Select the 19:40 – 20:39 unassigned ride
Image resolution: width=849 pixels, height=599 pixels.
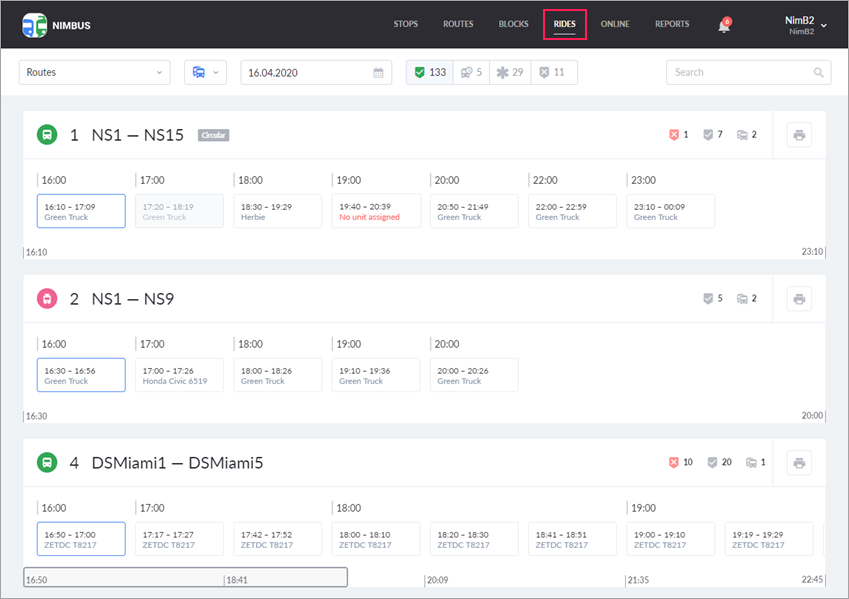coord(376,211)
